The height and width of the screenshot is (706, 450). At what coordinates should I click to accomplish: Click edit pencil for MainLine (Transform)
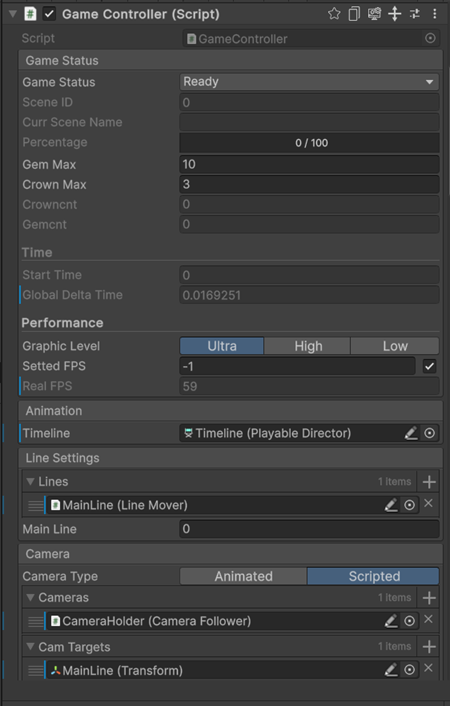391,670
